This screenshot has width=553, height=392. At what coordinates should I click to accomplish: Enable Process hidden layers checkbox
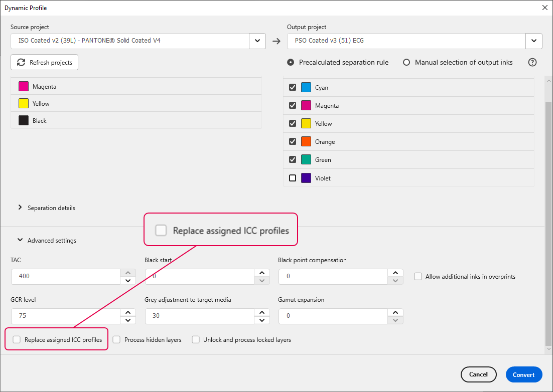[116, 339]
